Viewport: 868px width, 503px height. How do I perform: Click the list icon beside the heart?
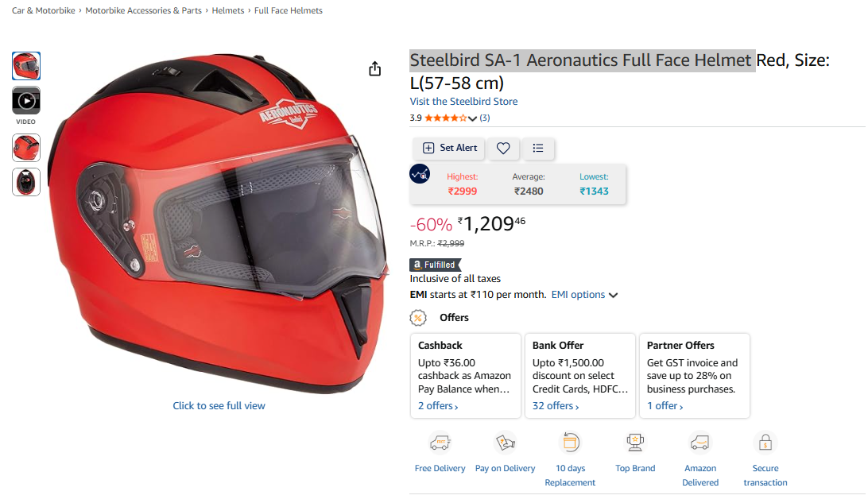click(x=538, y=148)
